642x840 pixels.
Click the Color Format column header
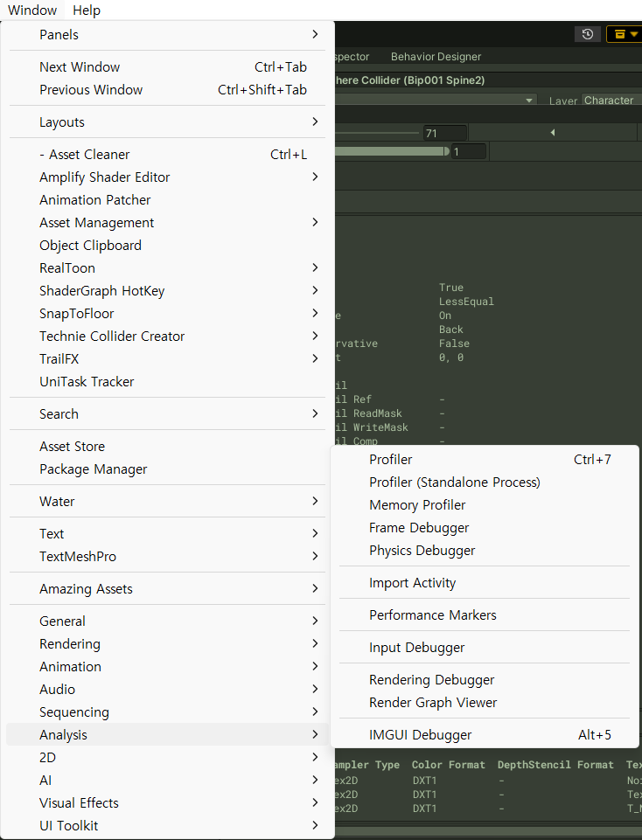449,765
